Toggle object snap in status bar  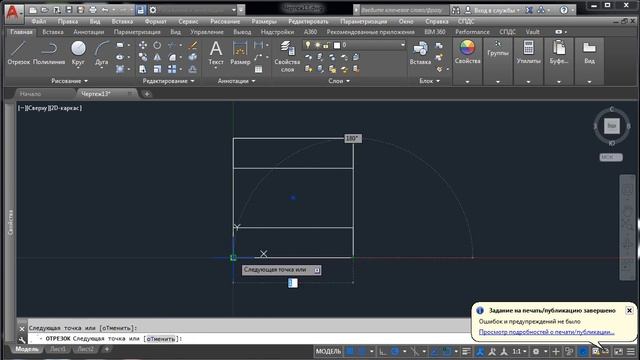click(447, 351)
